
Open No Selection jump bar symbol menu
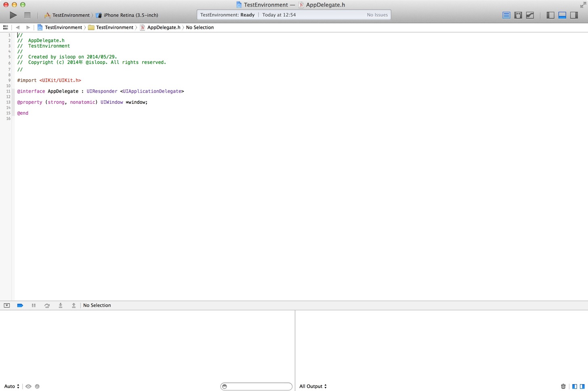click(200, 27)
